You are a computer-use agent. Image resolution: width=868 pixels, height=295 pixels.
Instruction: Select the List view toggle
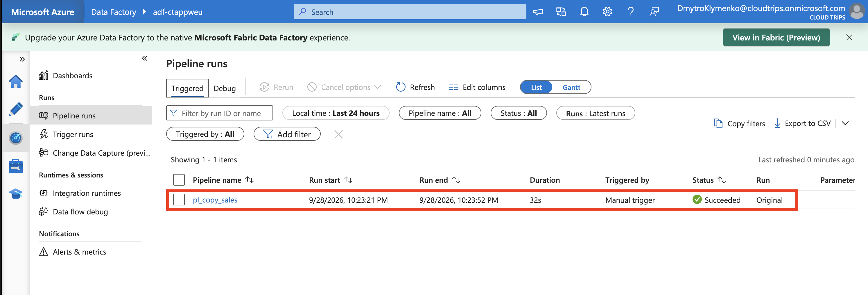[536, 87]
